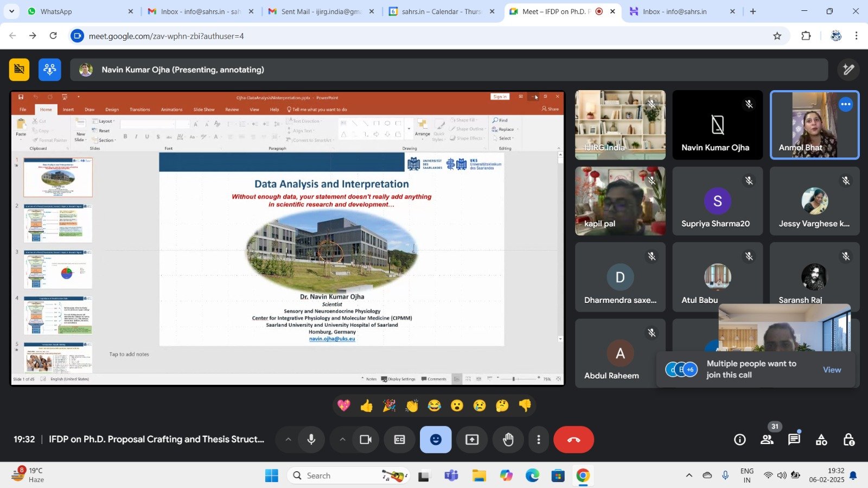Open the three-dot more options menu
Screen dimensions: 868x488
point(538,440)
